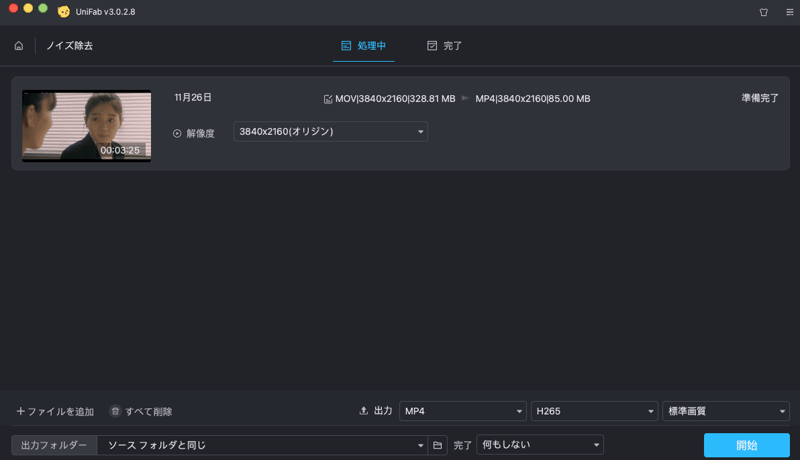Open the 何もしない completion action dropdown
The image size is (800, 460).
point(540,445)
